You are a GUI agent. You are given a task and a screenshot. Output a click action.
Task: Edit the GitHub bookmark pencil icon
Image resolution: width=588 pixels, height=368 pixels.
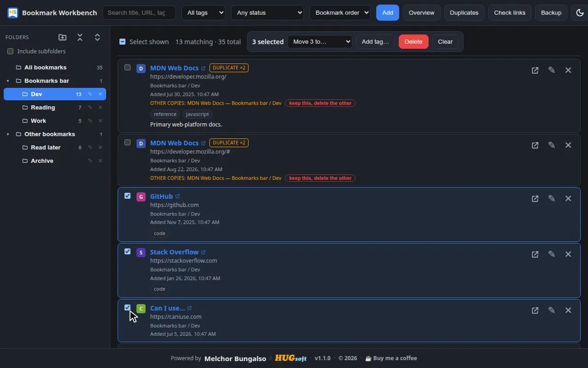552,199
